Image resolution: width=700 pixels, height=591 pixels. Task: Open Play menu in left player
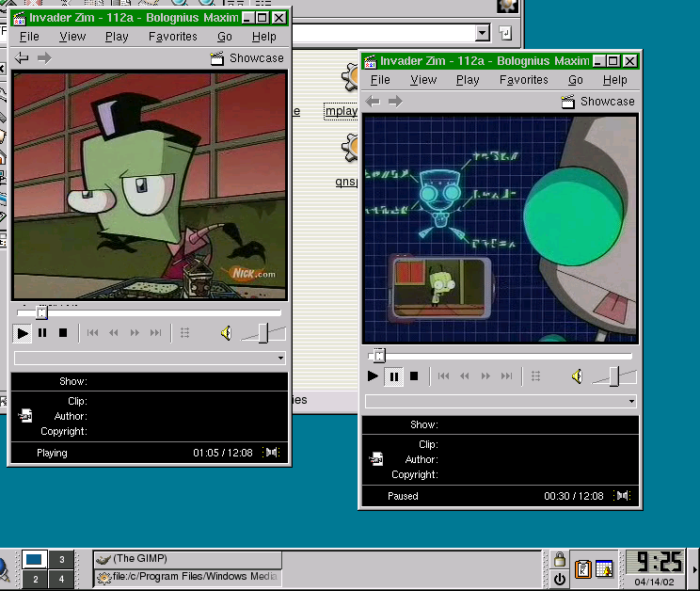pyautogui.click(x=117, y=37)
